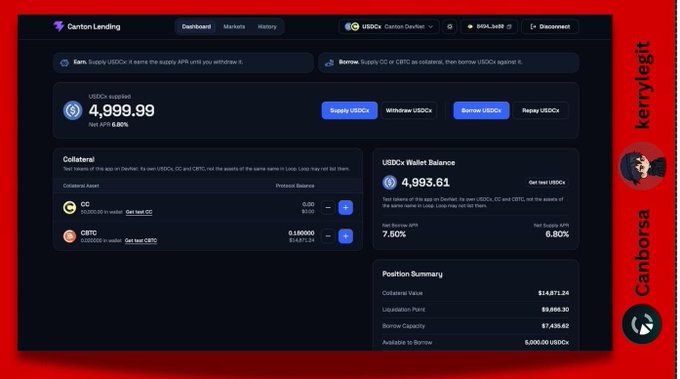Remove CBTC collateral with minus button
680x379 pixels.
(x=328, y=236)
